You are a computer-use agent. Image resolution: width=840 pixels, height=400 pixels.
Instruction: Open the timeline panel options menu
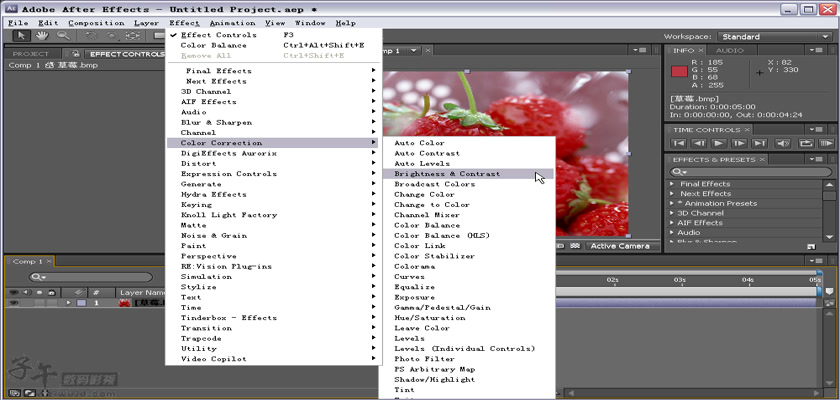(x=818, y=260)
